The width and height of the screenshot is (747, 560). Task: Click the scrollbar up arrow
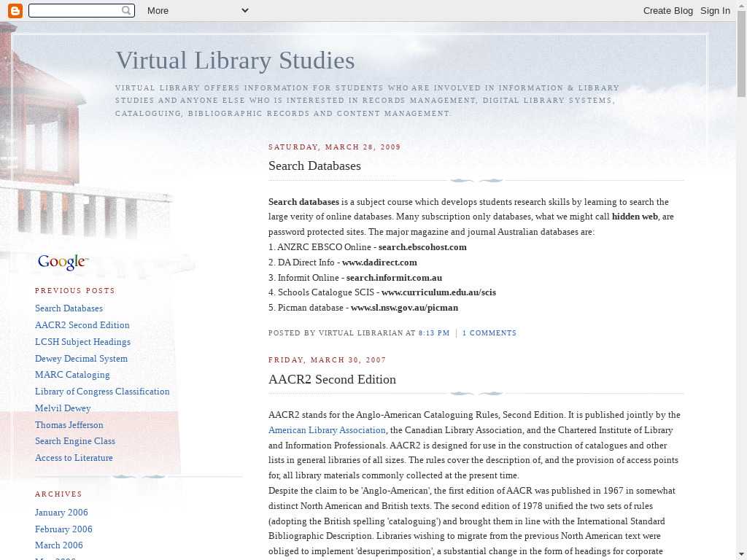741,16
